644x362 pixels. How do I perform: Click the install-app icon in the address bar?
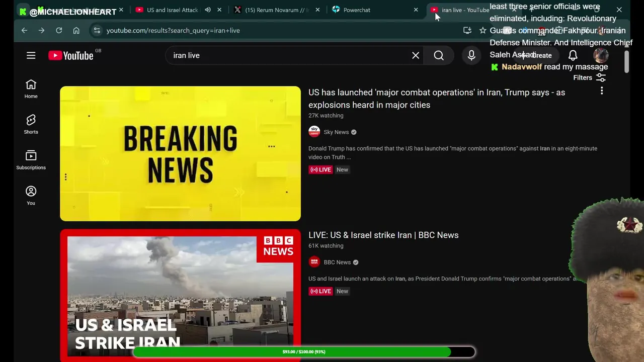[x=467, y=30]
